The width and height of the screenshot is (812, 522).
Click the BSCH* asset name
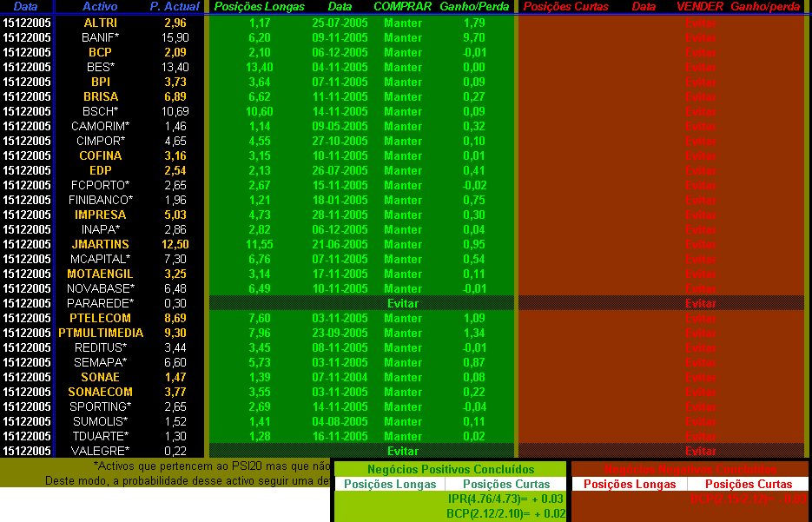pos(100,111)
